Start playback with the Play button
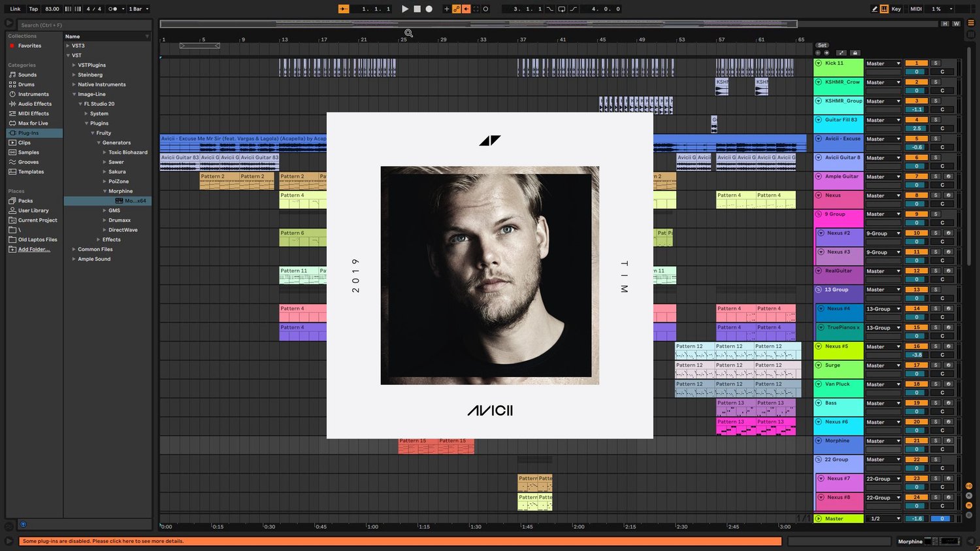980x551 pixels. [405, 9]
